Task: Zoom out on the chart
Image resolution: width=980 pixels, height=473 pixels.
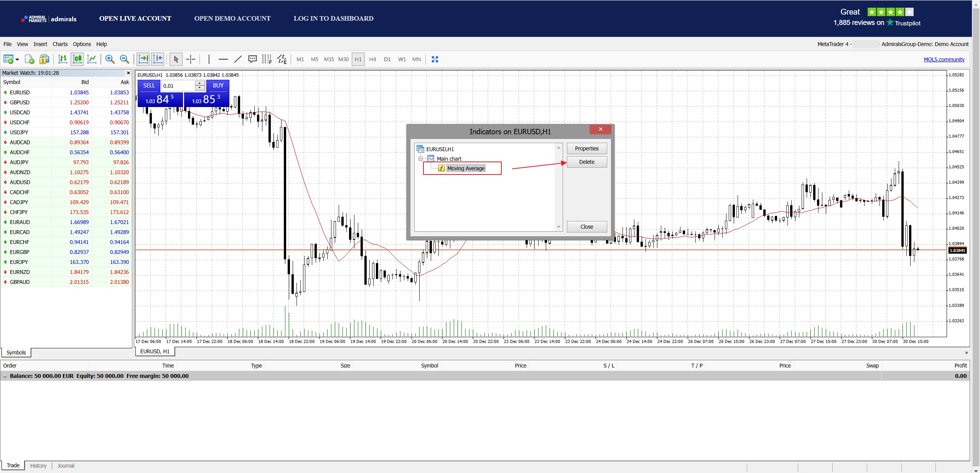Action: coord(124,59)
